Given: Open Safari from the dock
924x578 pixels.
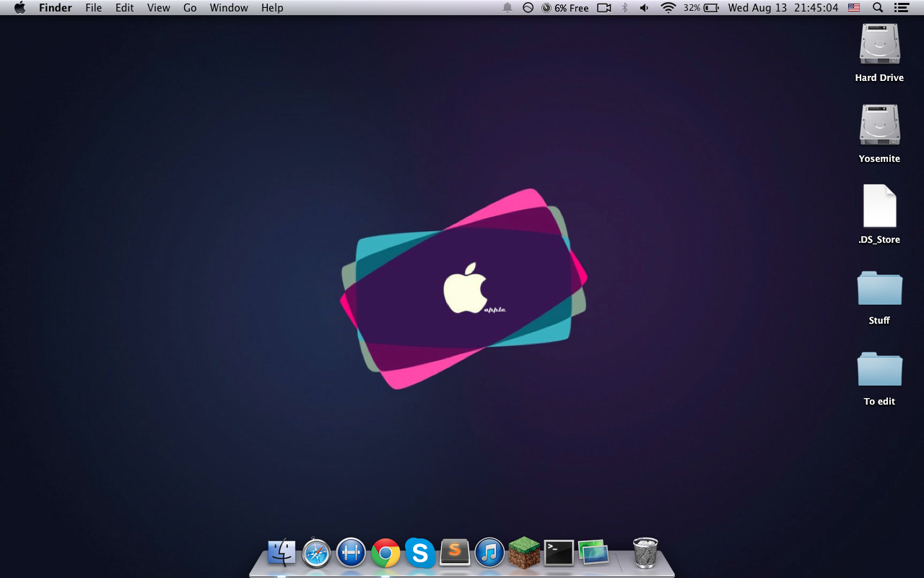Looking at the screenshot, I should click(x=316, y=553).
